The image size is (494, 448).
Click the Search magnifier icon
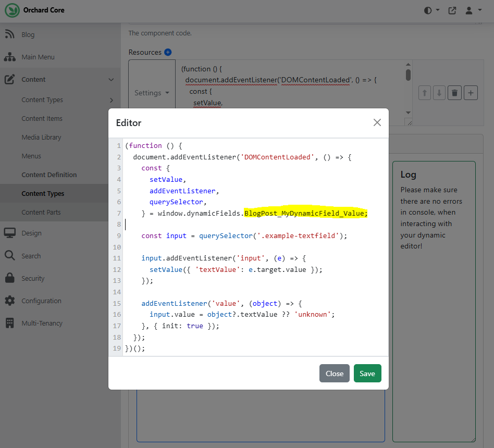[10, 255]
